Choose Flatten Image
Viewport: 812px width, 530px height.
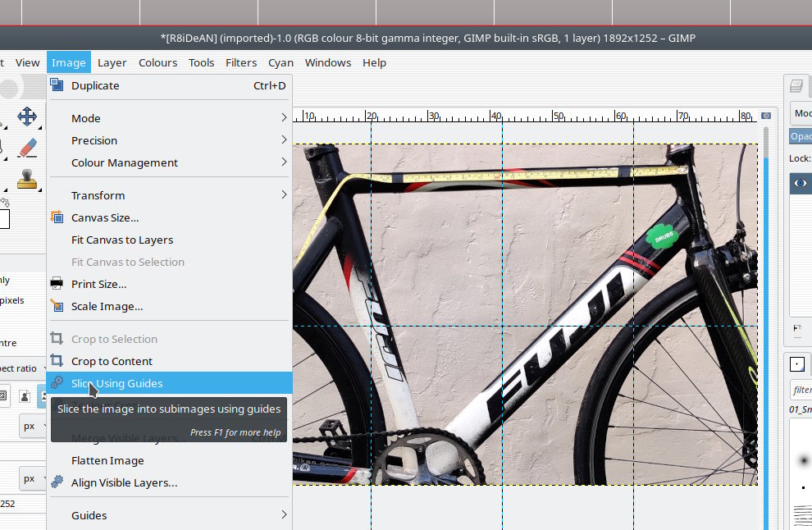tap(107, 460)
